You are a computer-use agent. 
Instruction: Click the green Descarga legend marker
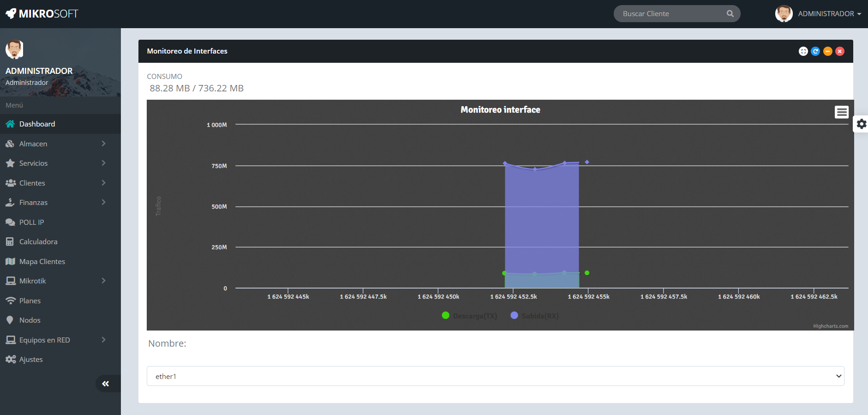pos(446,315)
